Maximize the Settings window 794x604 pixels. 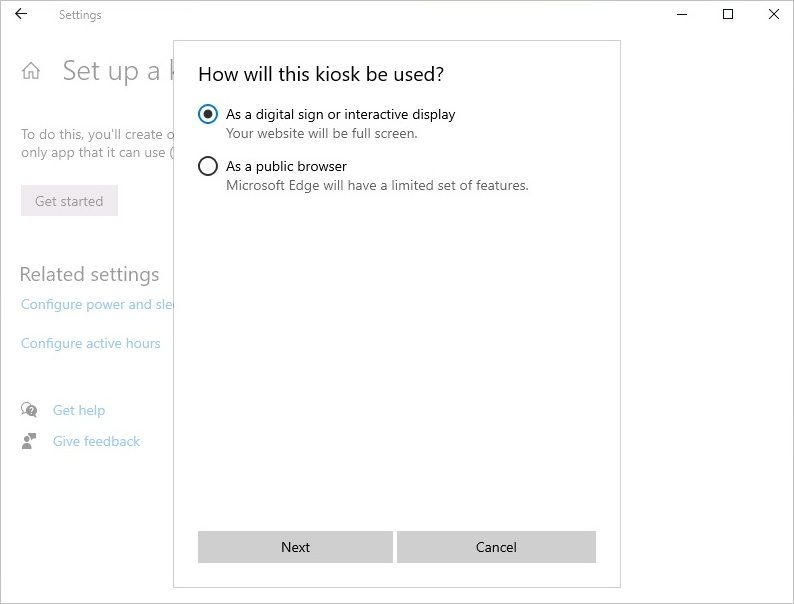coord(728,15)
